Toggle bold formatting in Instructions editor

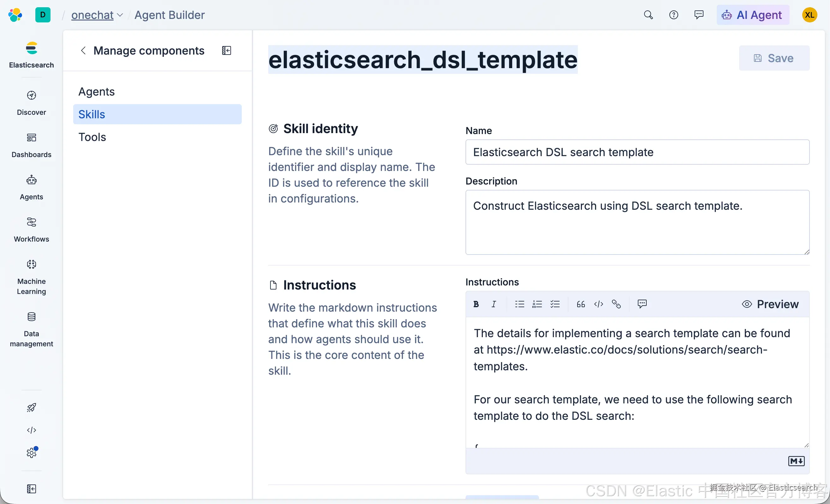[476, 304]
